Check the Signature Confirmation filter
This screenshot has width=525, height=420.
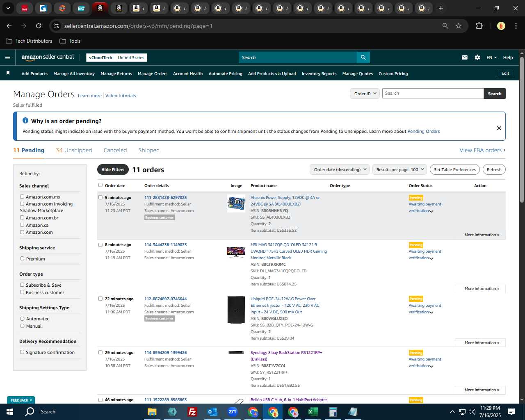[22, 352]
